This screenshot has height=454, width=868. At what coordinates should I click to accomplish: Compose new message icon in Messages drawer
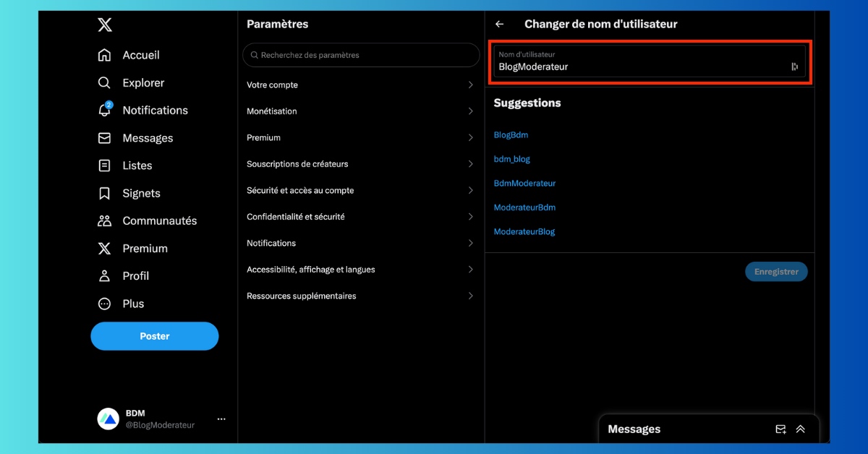click(x=780, y=429)
